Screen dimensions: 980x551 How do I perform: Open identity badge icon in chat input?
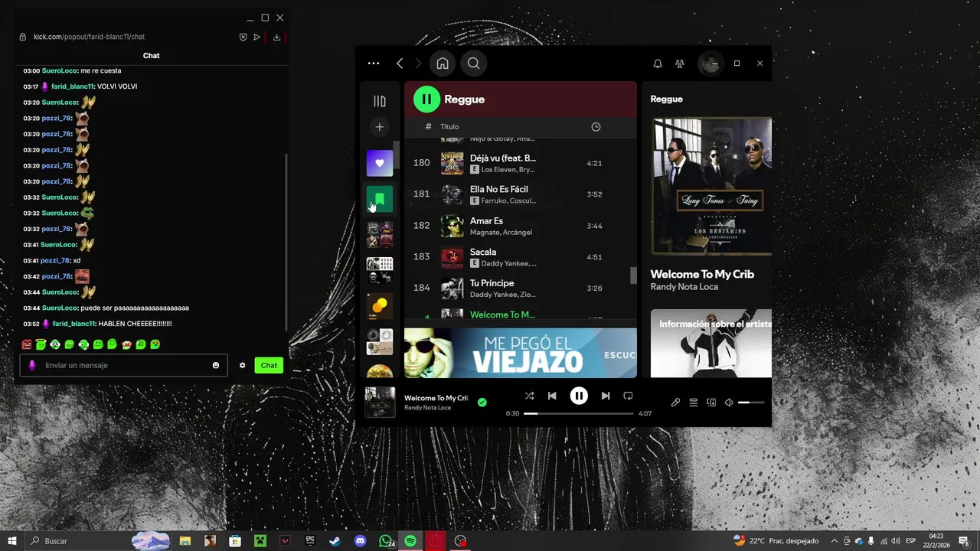click(x=32, y=365)
